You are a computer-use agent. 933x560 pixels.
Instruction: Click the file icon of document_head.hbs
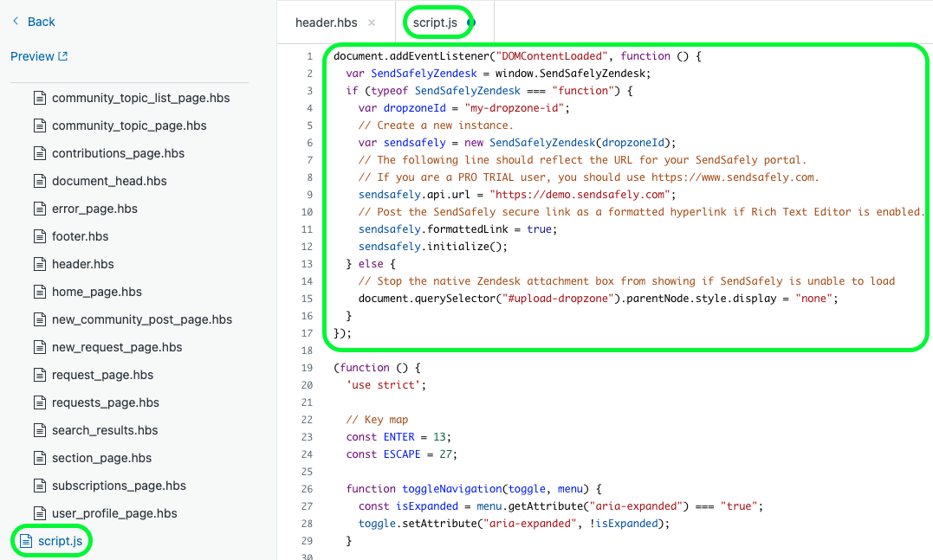[x=40, y=181]
